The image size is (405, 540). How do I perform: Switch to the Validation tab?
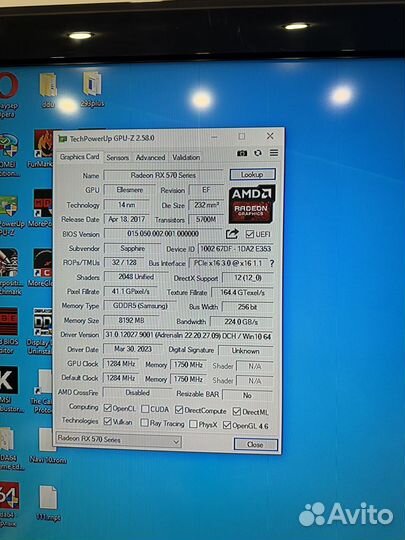[186, 157]
